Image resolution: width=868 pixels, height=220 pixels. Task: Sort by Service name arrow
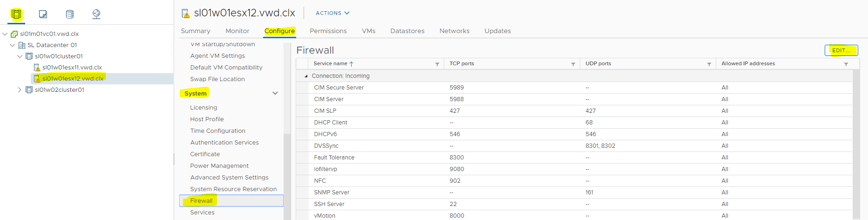(352, 64)
